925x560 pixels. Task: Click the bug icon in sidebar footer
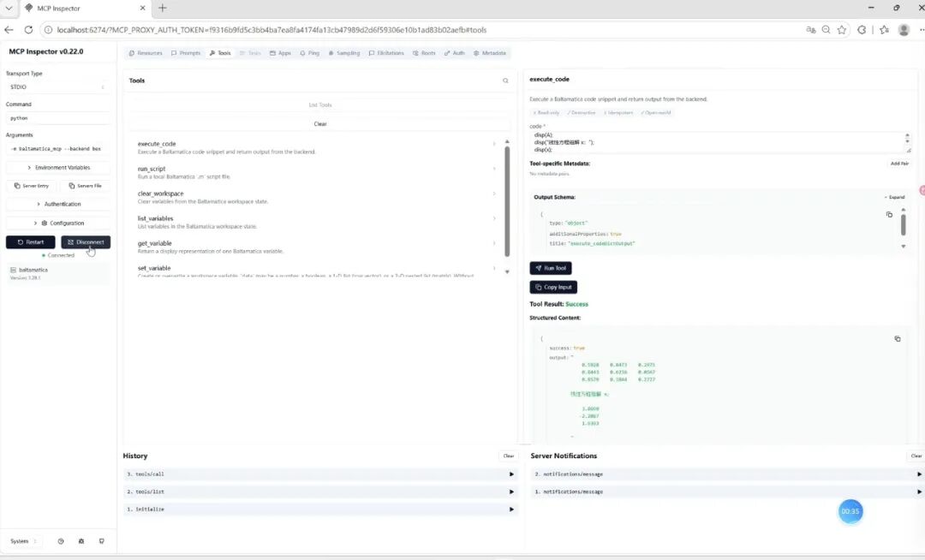pyautogui.click(x=81, y=541)
